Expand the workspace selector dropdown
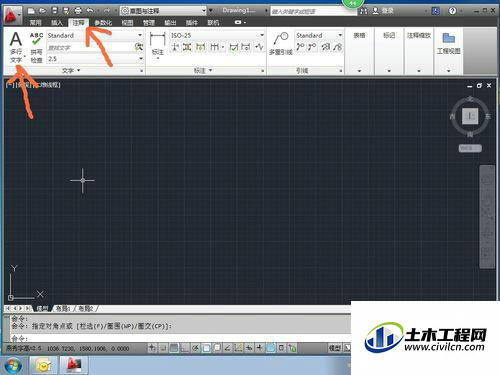This screenshot has height=375, width=500. point(163,11)
